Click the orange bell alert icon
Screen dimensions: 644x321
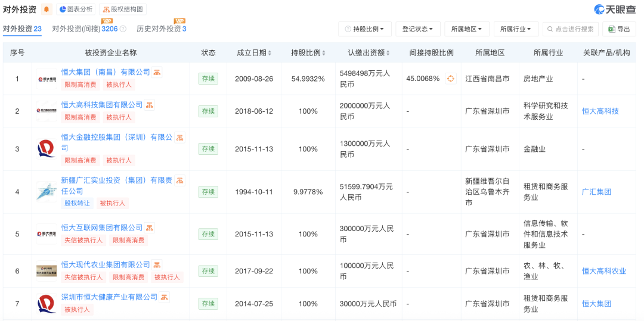(47, 9)
